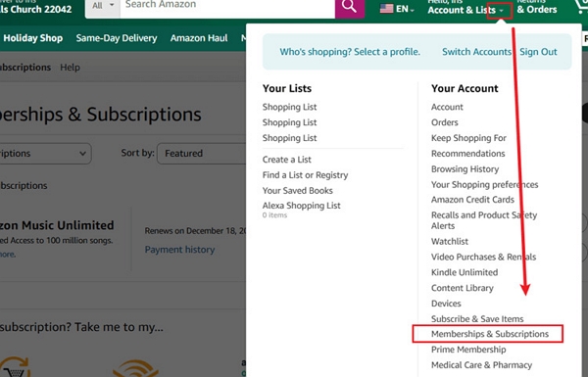Open Recommendations menu entry
Viewport: 588px width, 377px height.
(x=468, y=154)
